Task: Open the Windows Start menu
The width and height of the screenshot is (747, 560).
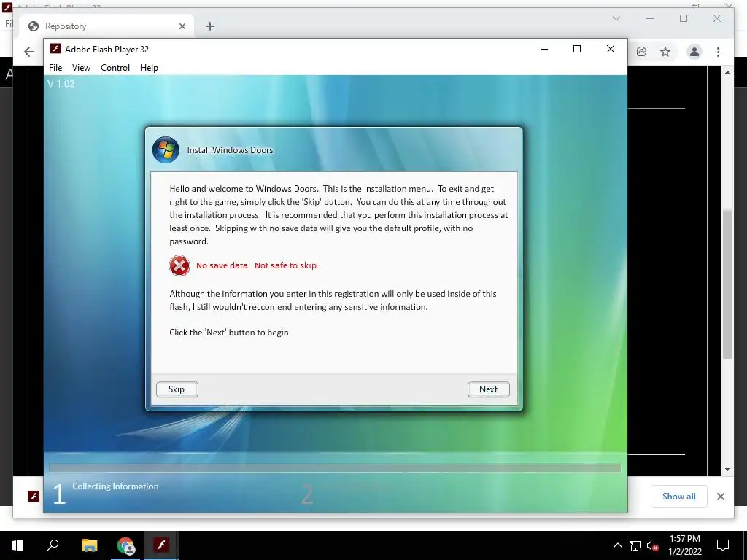Action: click(18, 545)
